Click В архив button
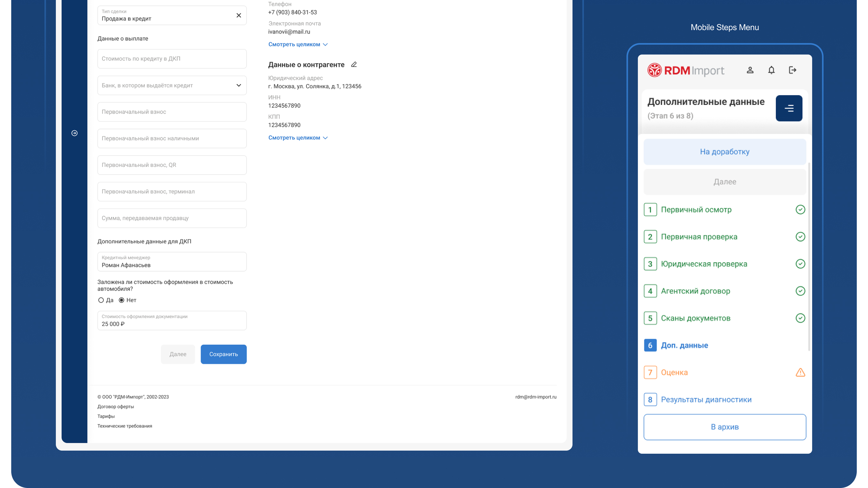This screenshot has height=488, width=868. (724, 427)
